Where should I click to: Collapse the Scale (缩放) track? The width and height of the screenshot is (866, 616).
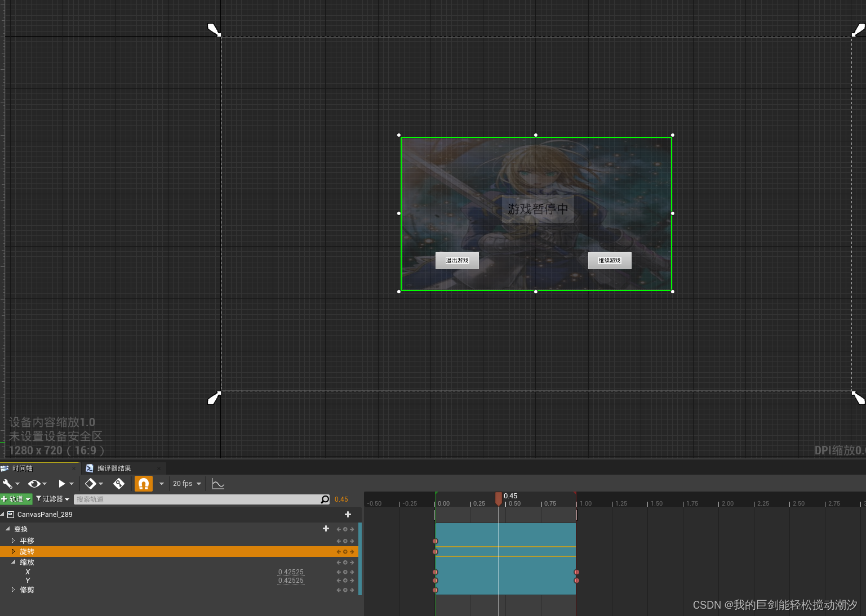coord(14,562)
